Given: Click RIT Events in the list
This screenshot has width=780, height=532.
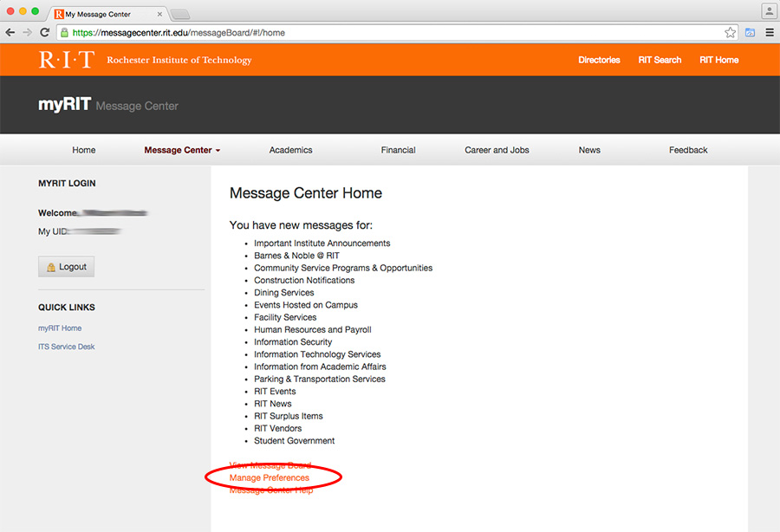Looking at the screenshot, I should [275, 392].
